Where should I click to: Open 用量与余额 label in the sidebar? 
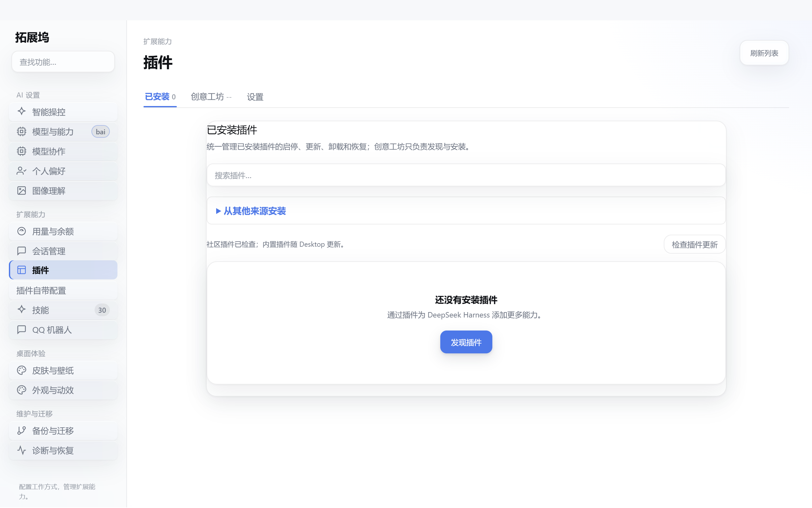pos(53,231)
